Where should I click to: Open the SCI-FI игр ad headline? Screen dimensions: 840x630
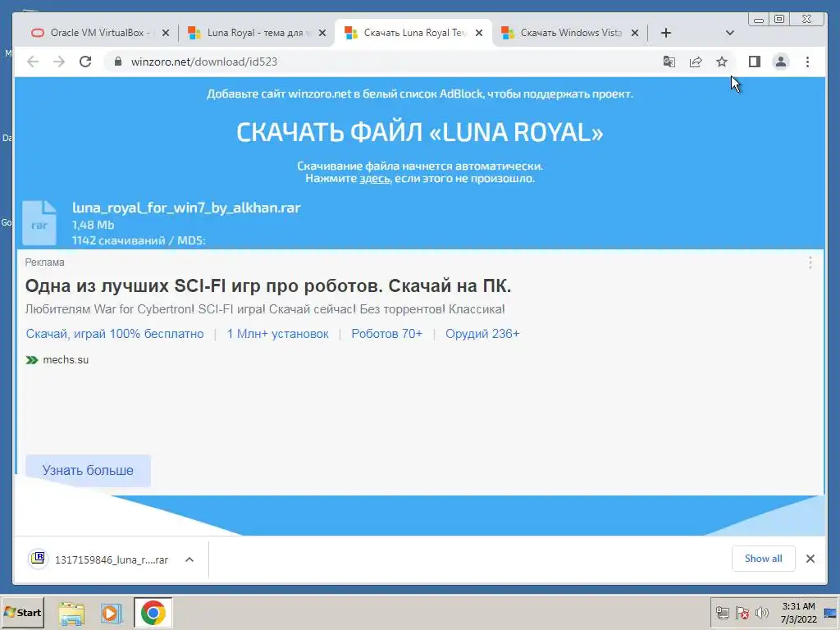tap(268, 285)
